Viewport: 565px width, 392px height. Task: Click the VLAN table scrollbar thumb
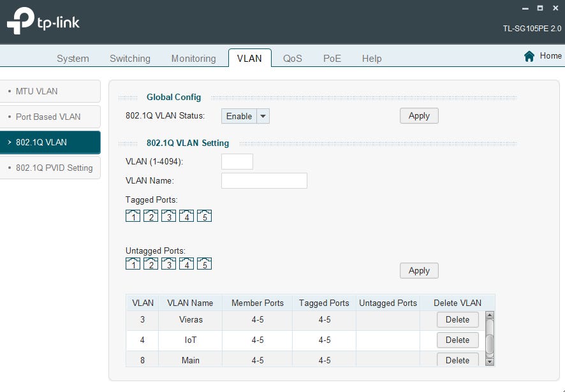click(489, 344)
